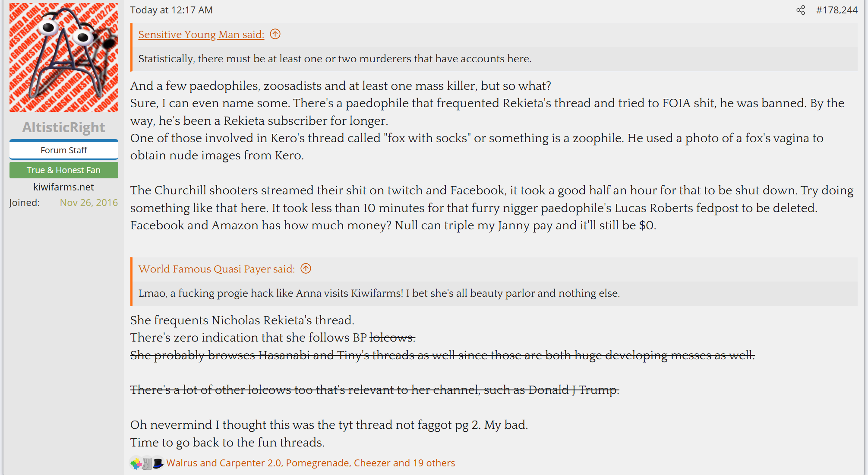Click the Nov 26, 2016 joined date

click(x=88, y=203)
